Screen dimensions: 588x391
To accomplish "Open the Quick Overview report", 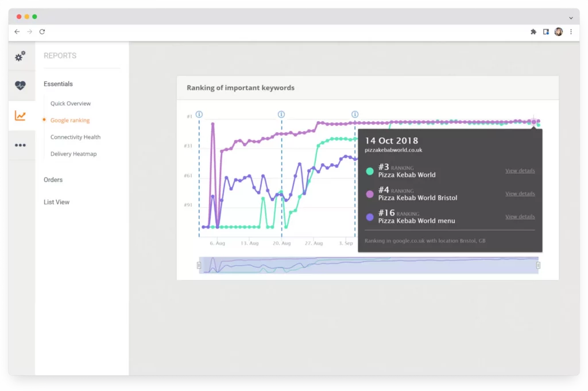I will click(x=71, y=103).
